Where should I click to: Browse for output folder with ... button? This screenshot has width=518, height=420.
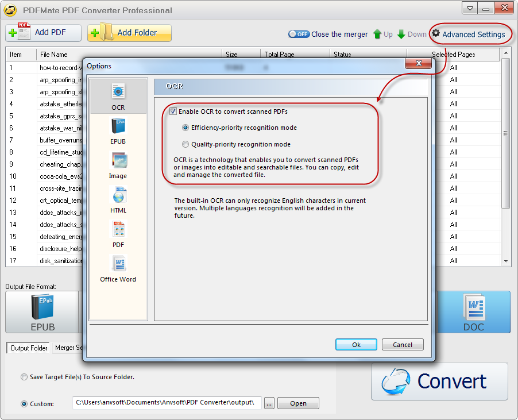click(269, 403)
